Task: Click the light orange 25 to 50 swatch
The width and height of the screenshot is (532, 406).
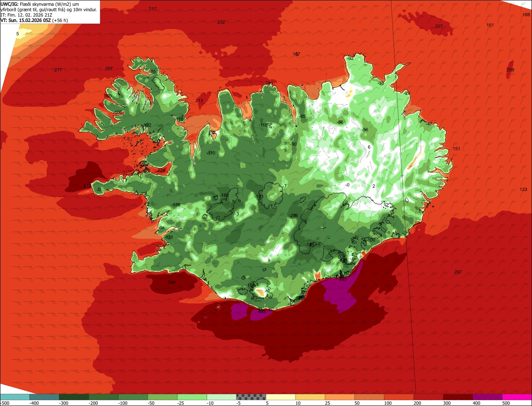Action: point(340,397)
